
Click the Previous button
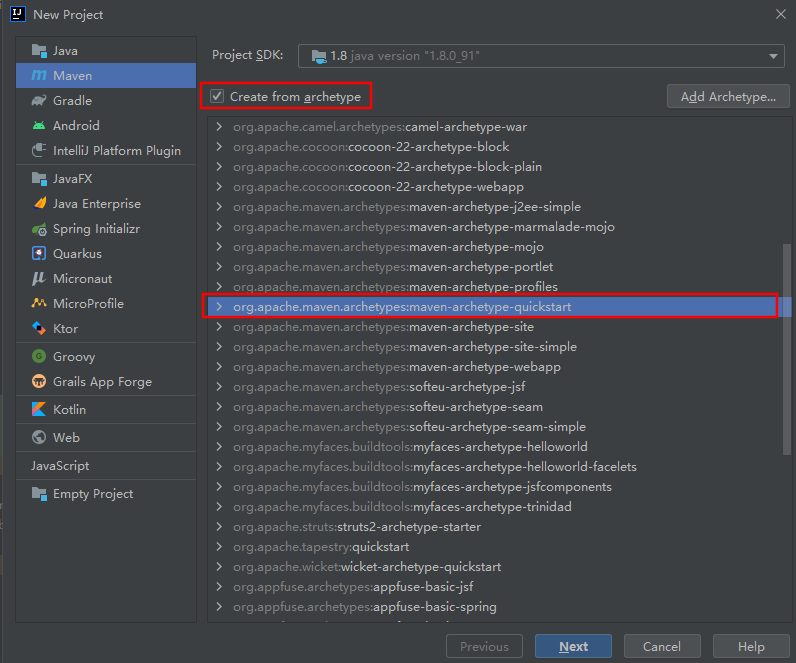[484, 646]
